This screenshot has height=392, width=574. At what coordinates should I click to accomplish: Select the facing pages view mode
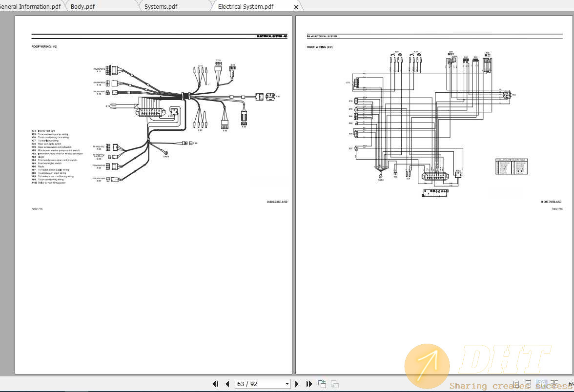(541, 384)
